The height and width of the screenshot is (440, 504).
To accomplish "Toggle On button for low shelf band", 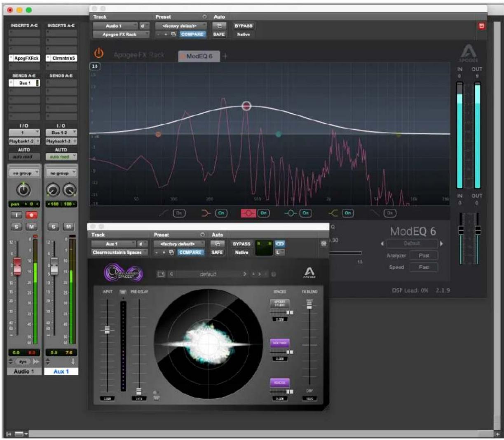I will (221, 213).
